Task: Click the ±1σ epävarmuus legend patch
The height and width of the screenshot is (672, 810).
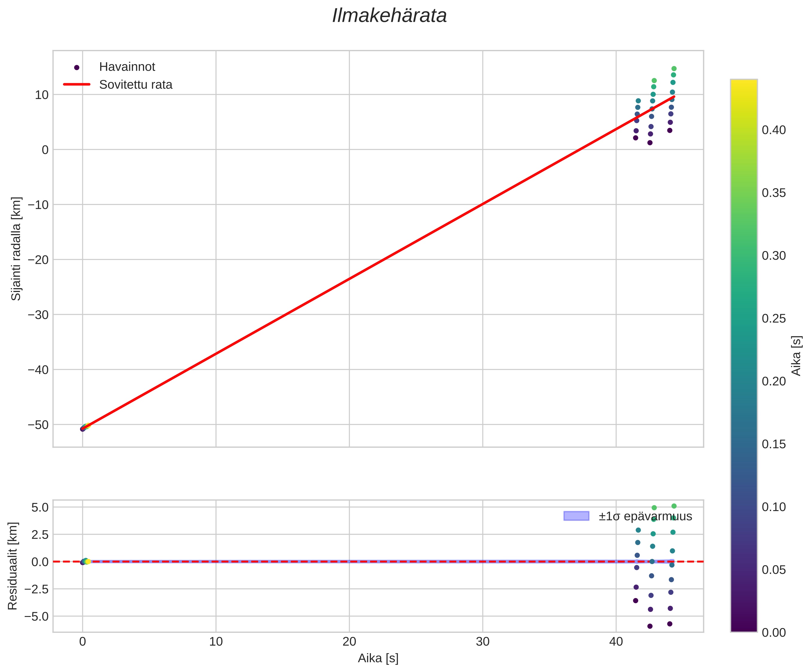Action: pos(576,516)
